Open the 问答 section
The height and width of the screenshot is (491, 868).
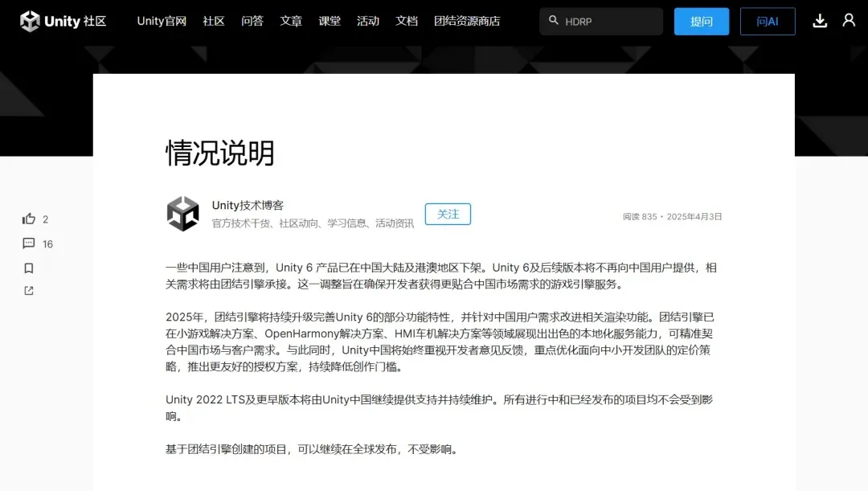point(252,21)
